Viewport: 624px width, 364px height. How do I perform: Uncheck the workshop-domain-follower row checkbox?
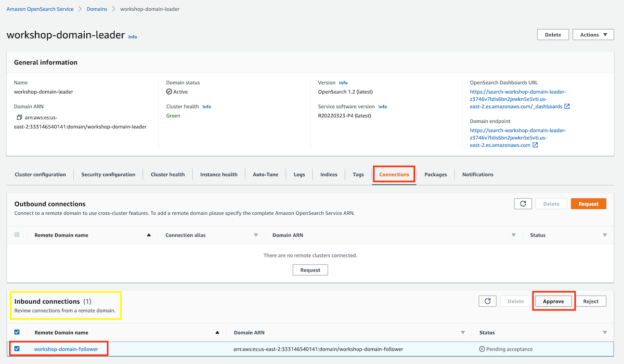17,349
